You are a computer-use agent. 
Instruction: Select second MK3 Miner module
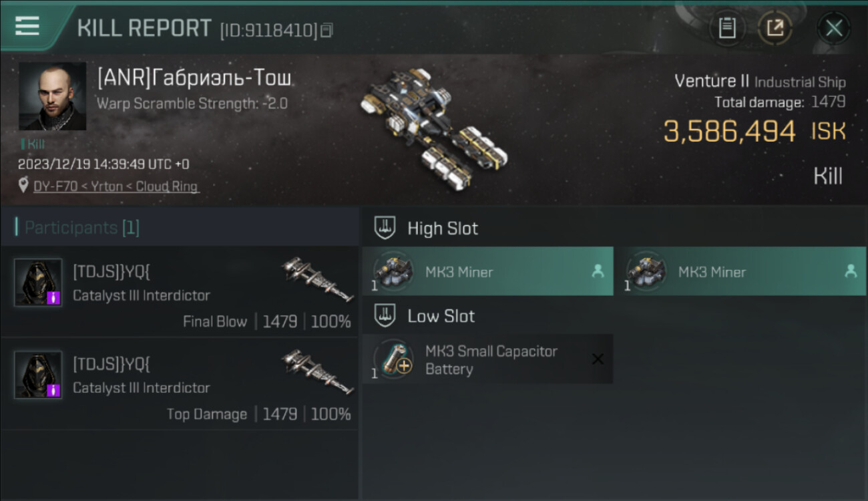tap(740, 271)
